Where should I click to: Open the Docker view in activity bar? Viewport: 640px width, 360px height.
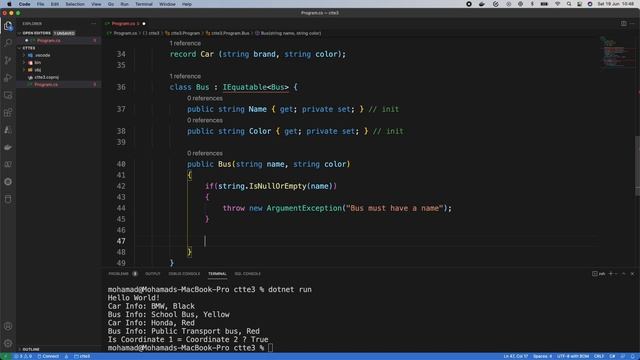click(8, 147)
